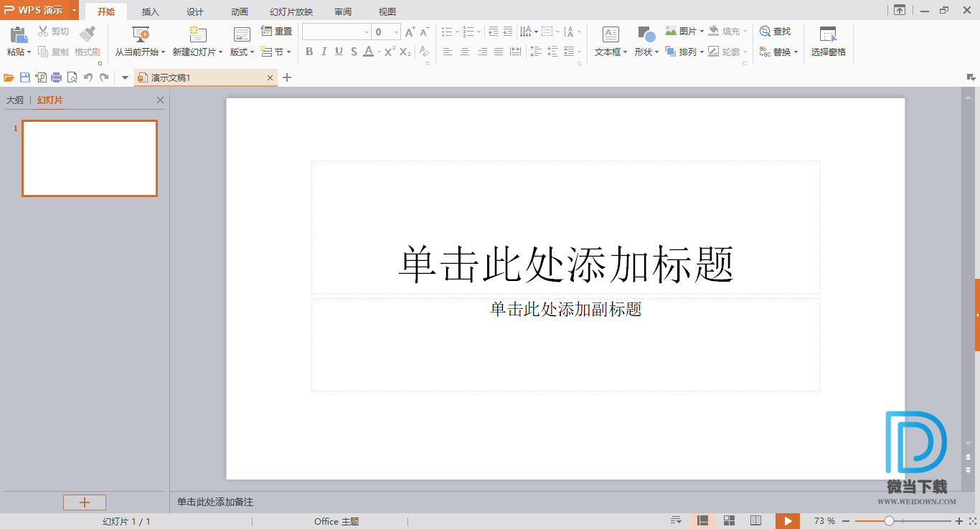
Task: Toggle bold formatting
Action: [309, 52]
